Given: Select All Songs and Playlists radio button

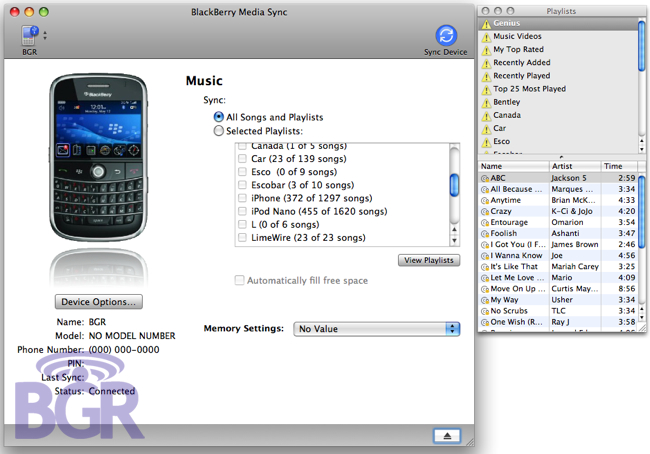Looking at the screenshot, I should click(218, 117).
